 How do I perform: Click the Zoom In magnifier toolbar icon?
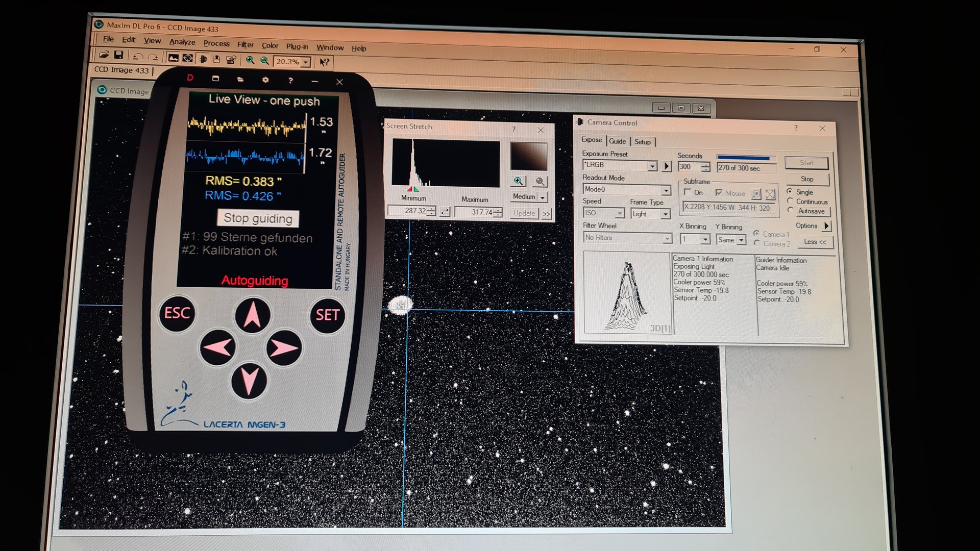(x=250, y=60)
